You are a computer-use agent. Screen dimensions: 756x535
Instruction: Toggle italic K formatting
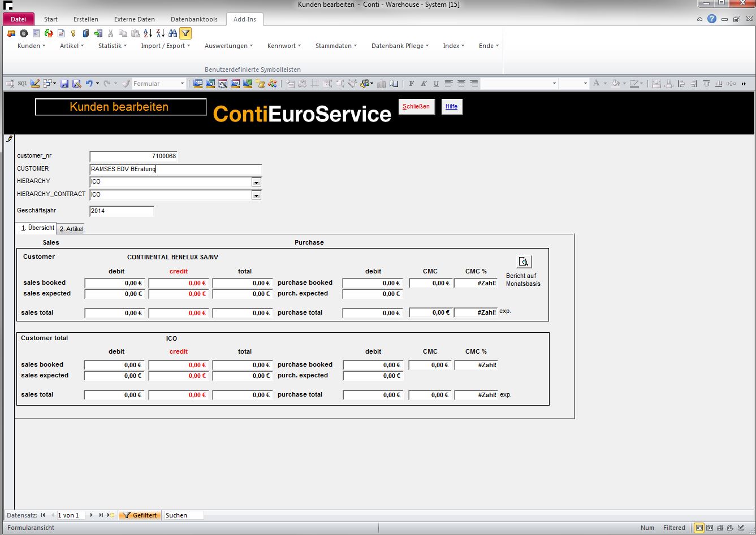click(x=424, y=84)
